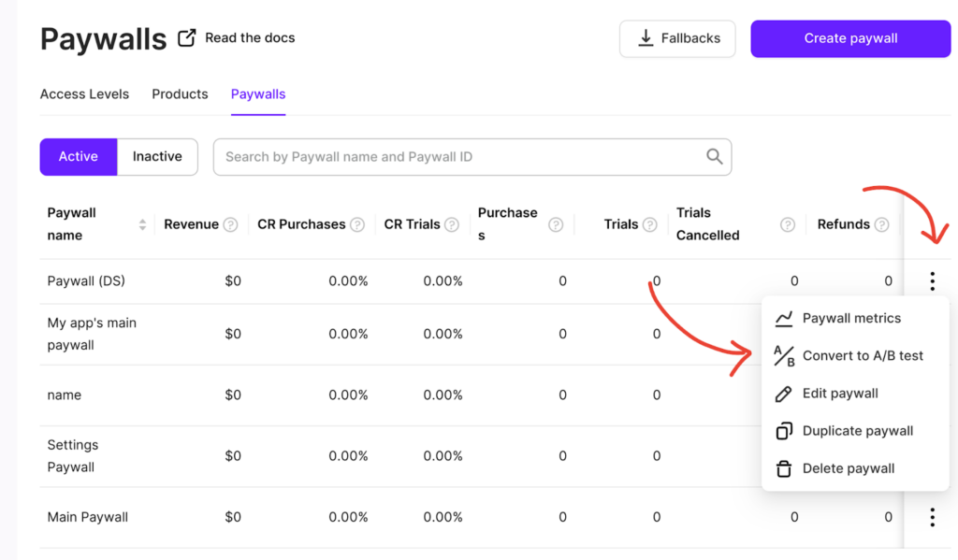This screenshot has width=958, height=560.
Task: Open the Products tab
Action: tap(180, 94)
